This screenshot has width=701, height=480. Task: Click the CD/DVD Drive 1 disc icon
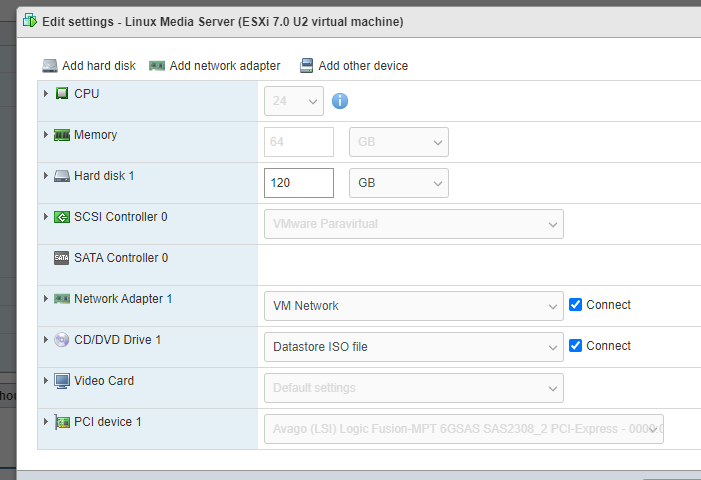pyautogui.click(x=62, y=340)
